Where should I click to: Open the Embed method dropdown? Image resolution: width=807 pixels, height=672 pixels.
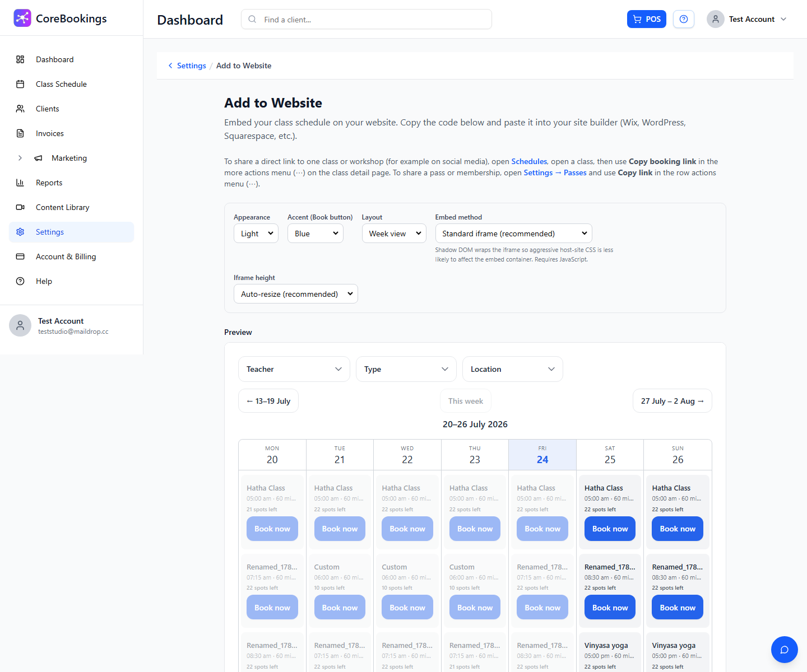click(x=514, y=234)
